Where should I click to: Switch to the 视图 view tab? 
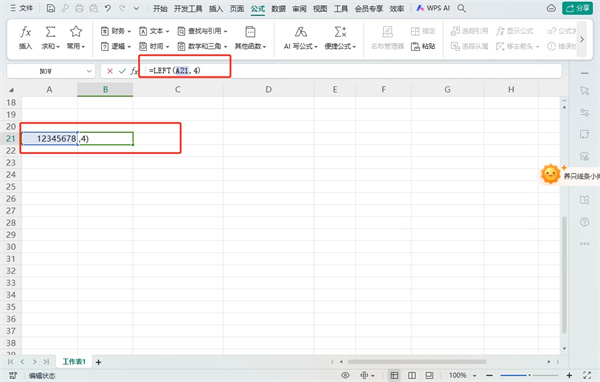click(x=320, y=8)
